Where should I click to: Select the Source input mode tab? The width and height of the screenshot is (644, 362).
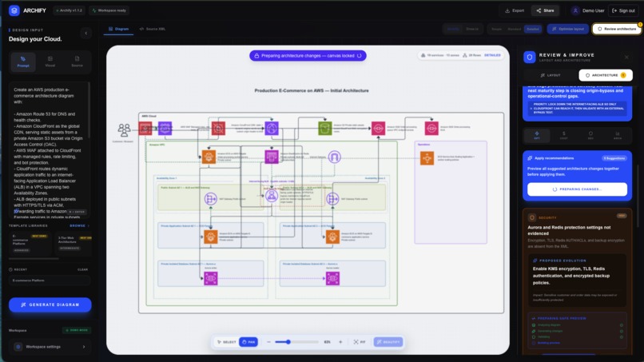tap(78, 62)
